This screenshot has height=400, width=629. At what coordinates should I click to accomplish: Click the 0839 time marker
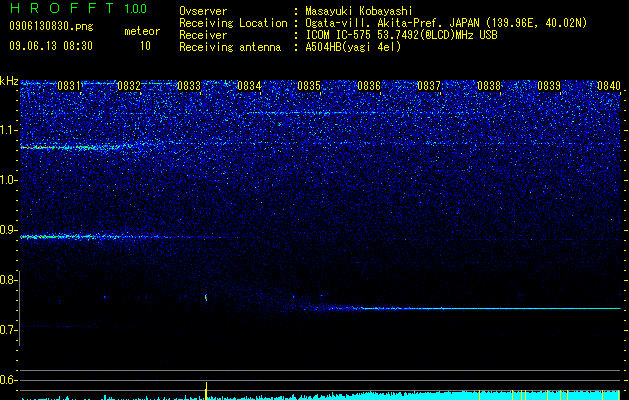click(549, 86)
